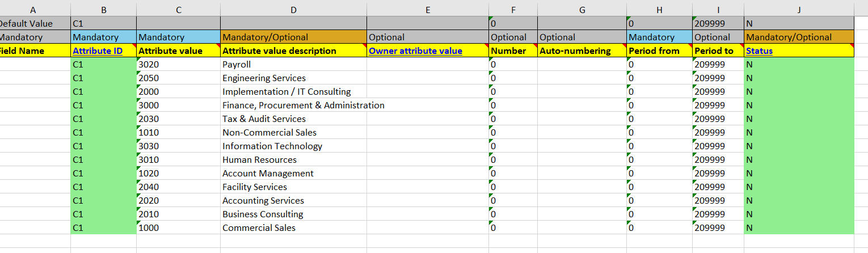Select the Business Consulting cell
This screenshot has height=253, width=868.
tap(293, 214)
